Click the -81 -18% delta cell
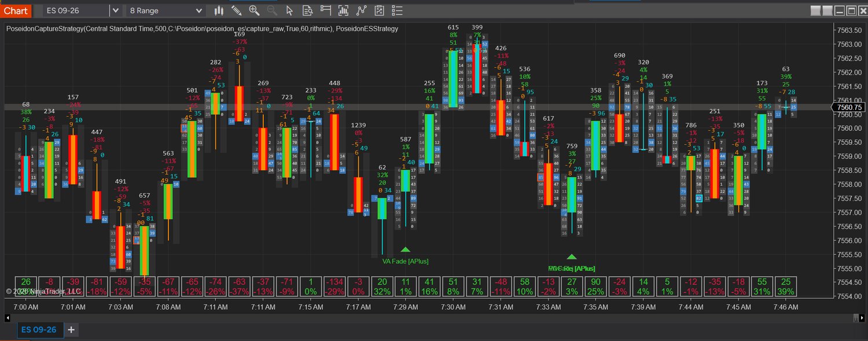Viewport: 868px width, 341px height. point(97,286)
